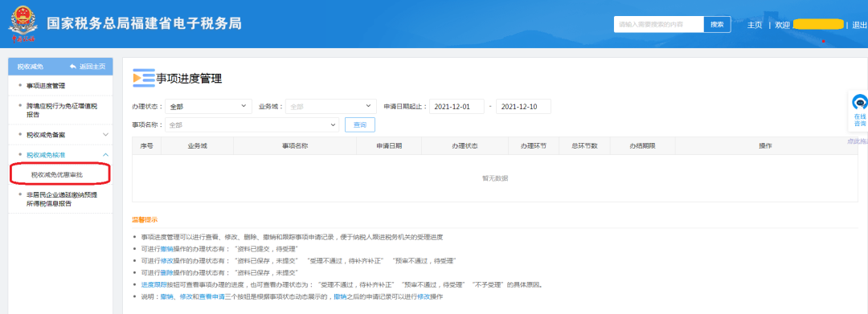This screenshot has width=868, height=314.
Task: Collapse the 税收减免核准 sidebar section
Action: 61,155
